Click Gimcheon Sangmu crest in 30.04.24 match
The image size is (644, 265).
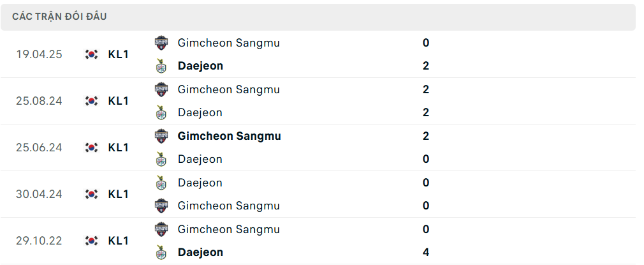(x=161, y=206)
